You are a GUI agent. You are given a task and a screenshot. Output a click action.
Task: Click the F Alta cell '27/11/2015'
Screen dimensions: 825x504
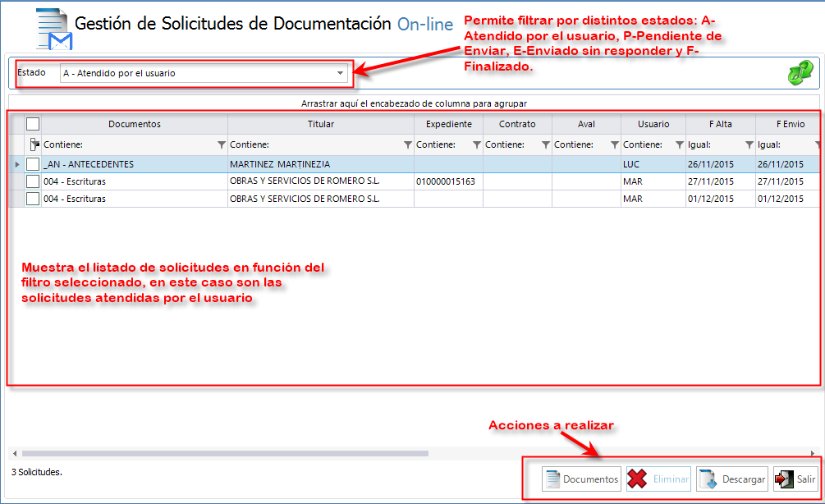720,181
